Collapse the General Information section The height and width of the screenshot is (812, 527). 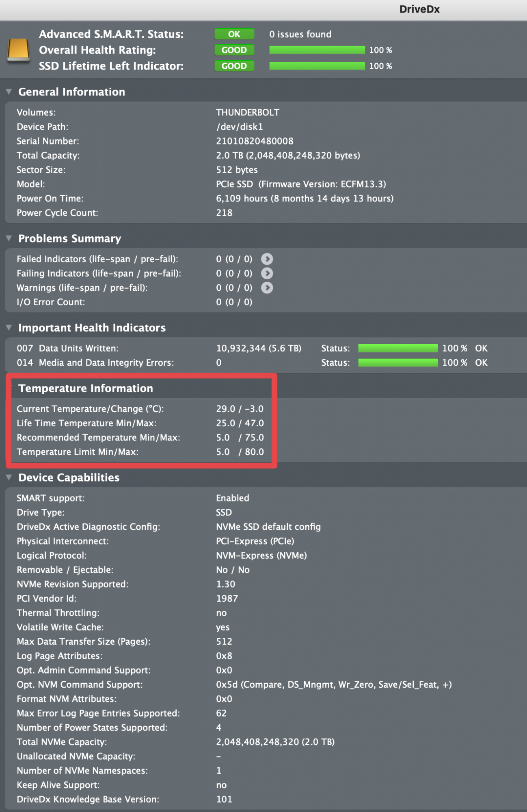[9, 92]
